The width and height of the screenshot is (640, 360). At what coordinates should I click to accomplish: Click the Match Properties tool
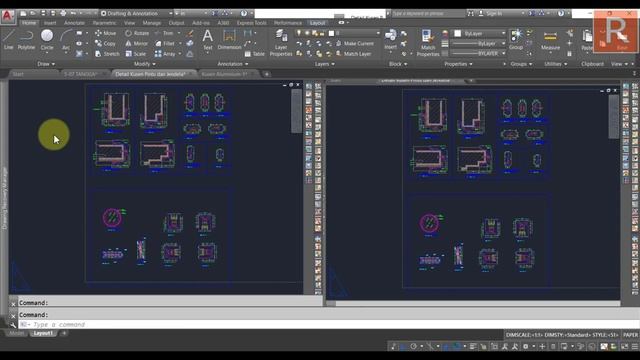tap(428, 42)
